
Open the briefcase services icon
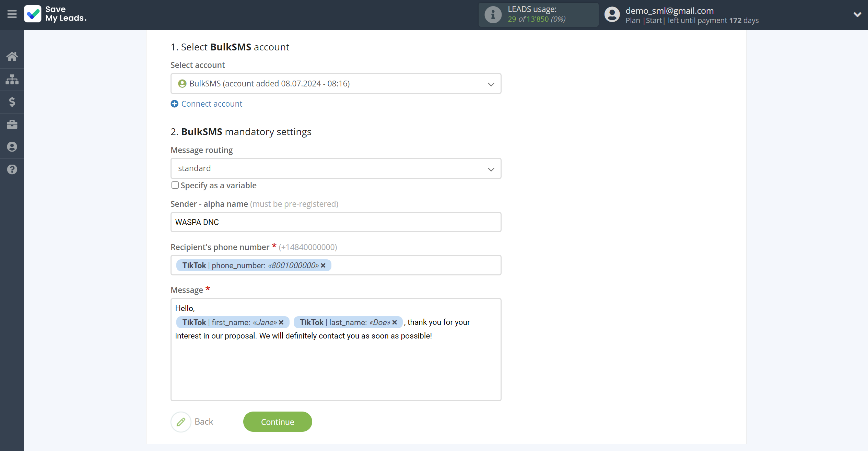point(12,124)
